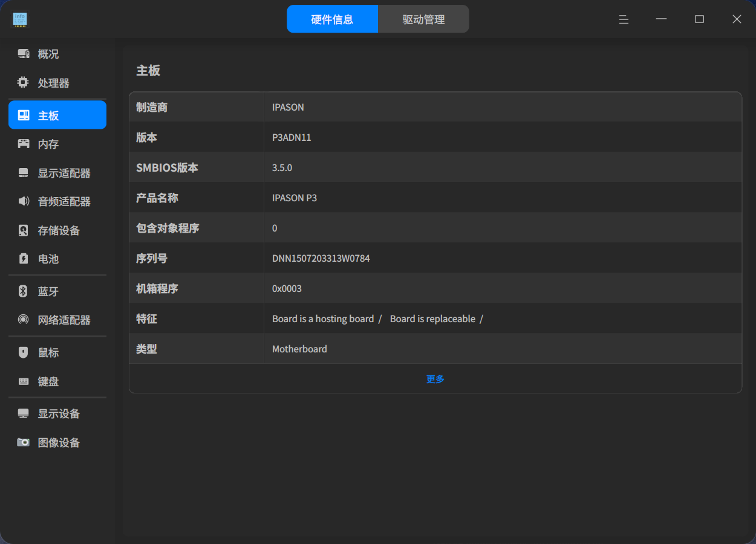This screenshot has width=756, height=544.
Task: Open the main menu hamburger icon
Action: (624, 19)
